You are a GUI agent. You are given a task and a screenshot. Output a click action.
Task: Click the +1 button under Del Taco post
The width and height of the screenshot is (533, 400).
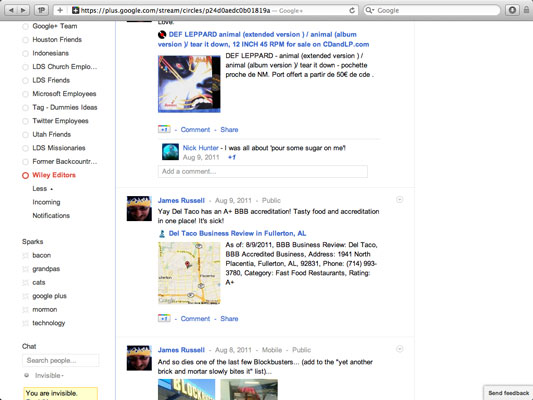click(x=164, y=318)
